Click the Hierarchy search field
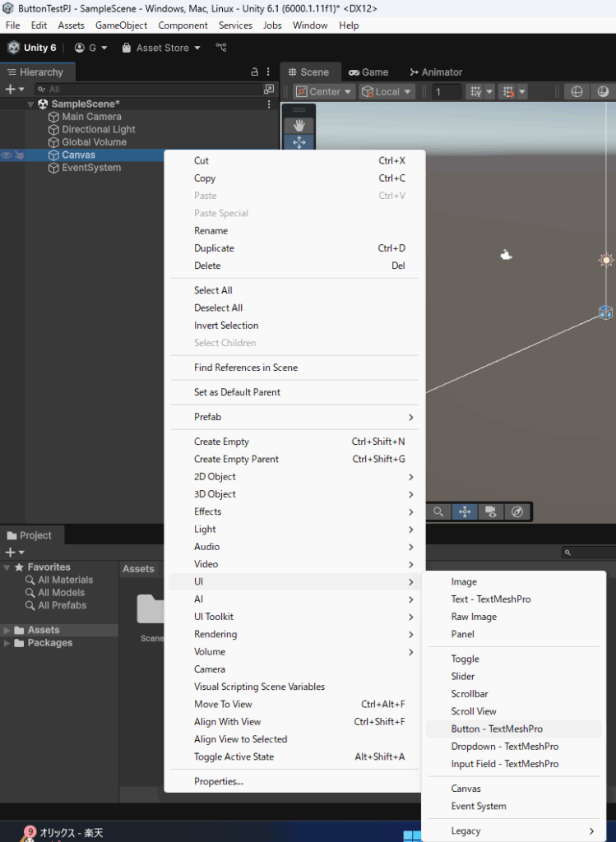The image size is (616, 842). pyautogui.click(x=148, y=89)
